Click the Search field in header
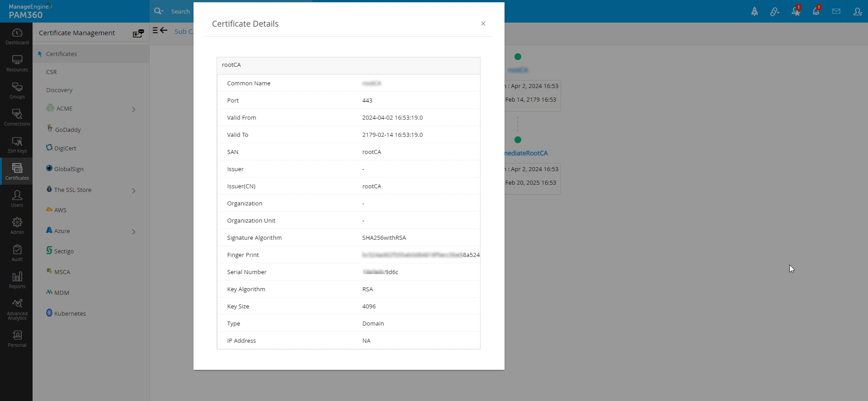The image size is (868, 401). pos(180,11)
